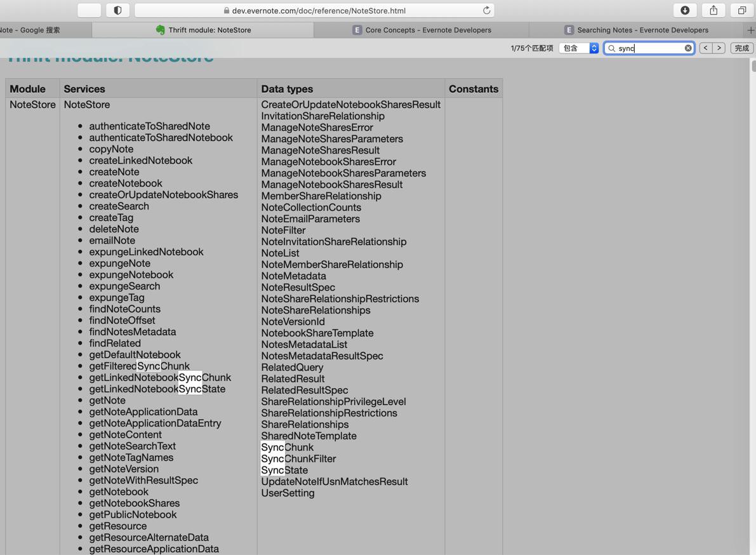This screenshot has height=555, width=756.
Task: Open the findRelated link
Action: click(x=115, y=344)
